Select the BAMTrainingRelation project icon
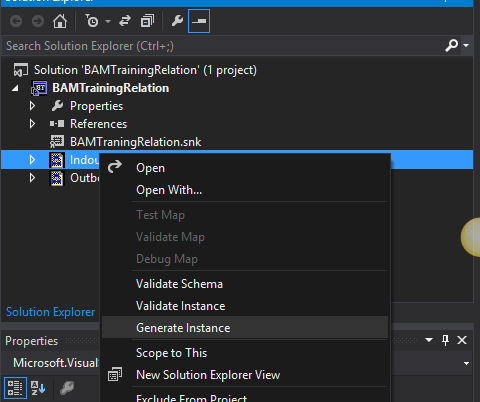The image size is (480, 402). point(39,88)
